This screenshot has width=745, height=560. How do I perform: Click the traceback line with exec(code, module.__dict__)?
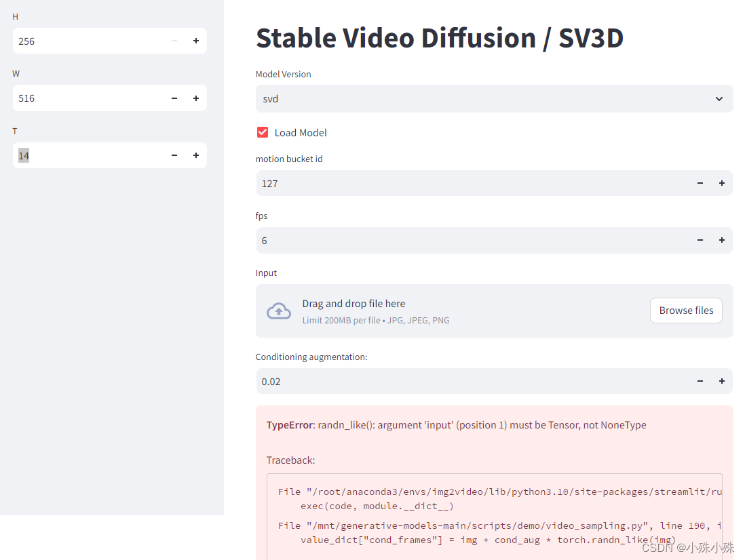(377, 506)
